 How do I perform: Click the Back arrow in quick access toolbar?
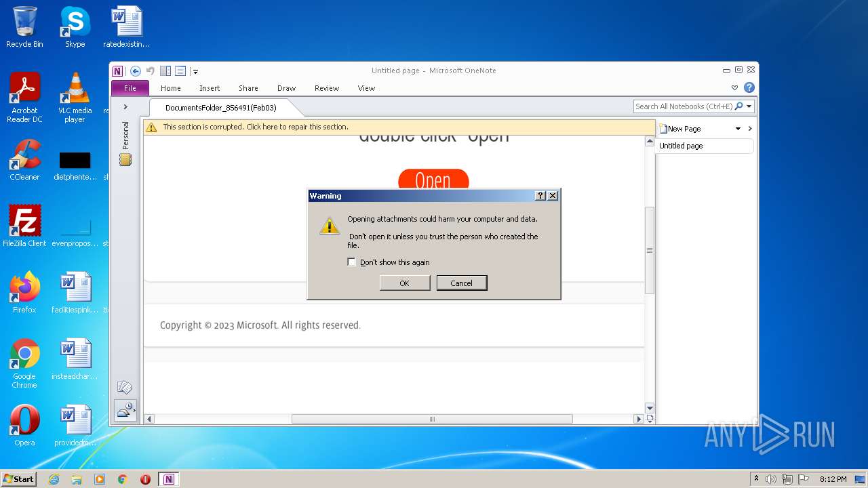point(136,71)
